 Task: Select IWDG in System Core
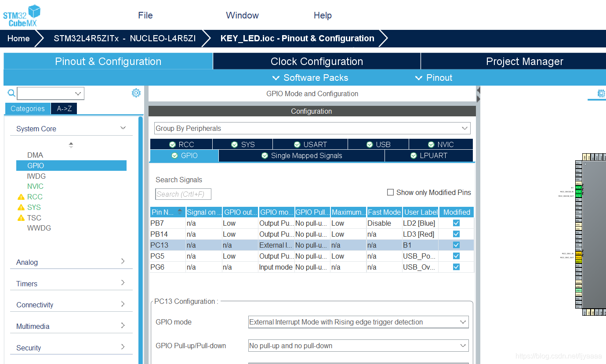pyautogui.click(x=36, y=176)
